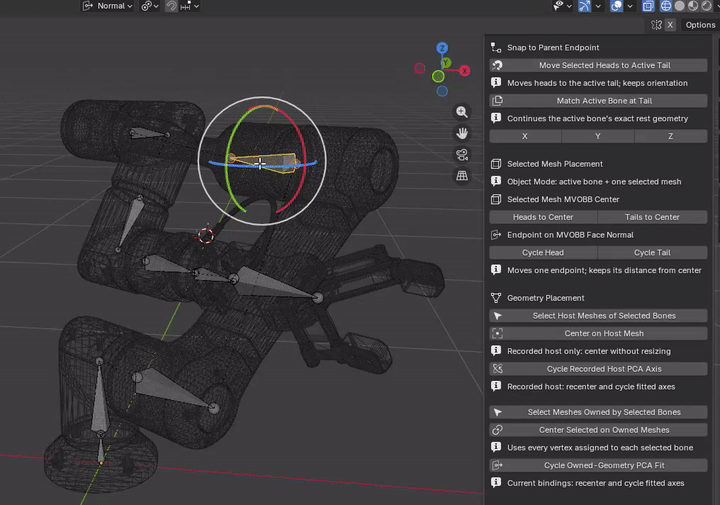Click Cycle Head button
The height and width of the screenshot is (505, 720).
[543, 252]
